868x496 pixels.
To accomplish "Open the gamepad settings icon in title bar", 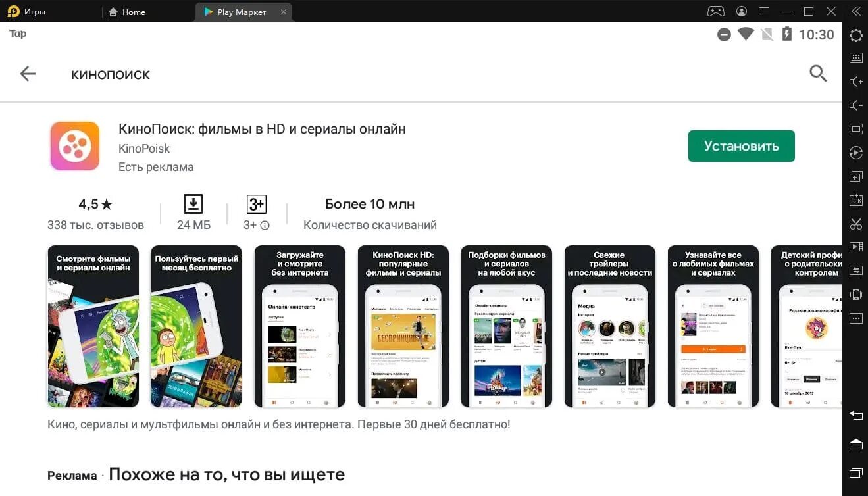I will [x=715, y=11].
